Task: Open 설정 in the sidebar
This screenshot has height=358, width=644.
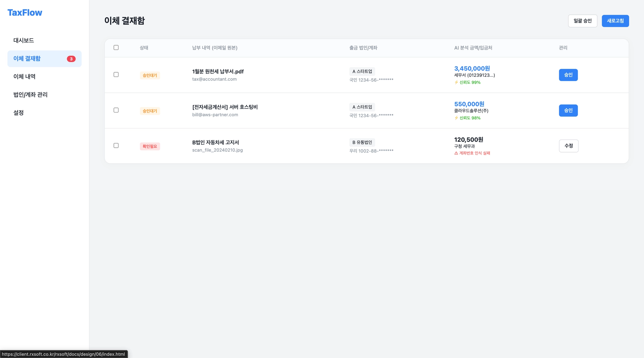Action: coord(19,113)
